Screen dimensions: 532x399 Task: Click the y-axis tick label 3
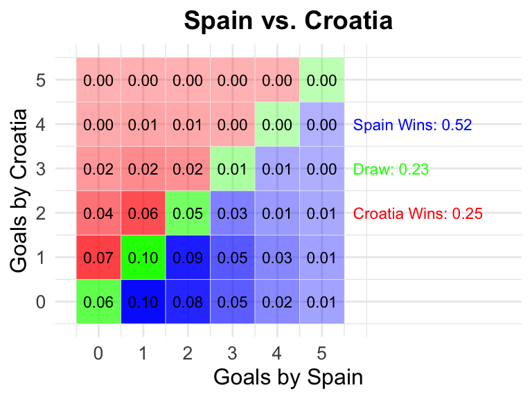click(41, 169)
